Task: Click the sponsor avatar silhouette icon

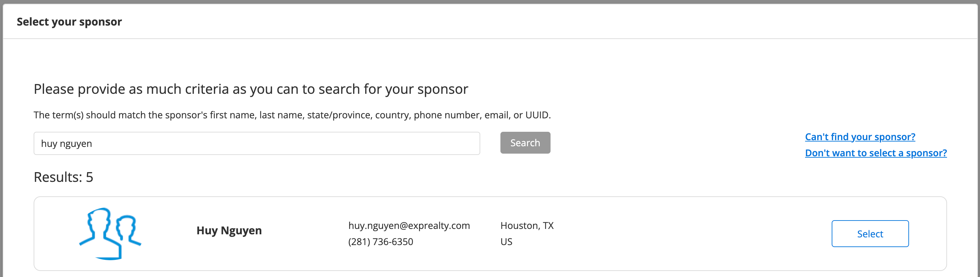Action: [x=110, y=234]
